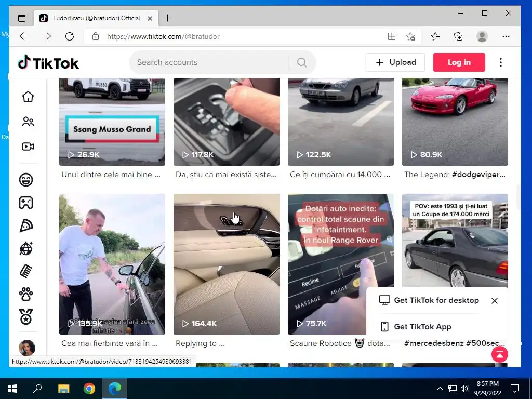The image size is (532, 399).
Task: Click the browser apps available icon
Action: coord(392,36)
